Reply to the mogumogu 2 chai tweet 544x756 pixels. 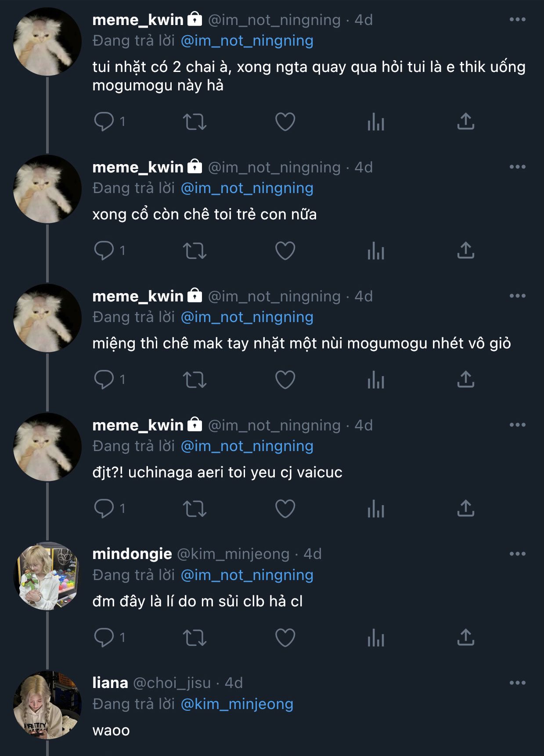[x=104, y=122]
